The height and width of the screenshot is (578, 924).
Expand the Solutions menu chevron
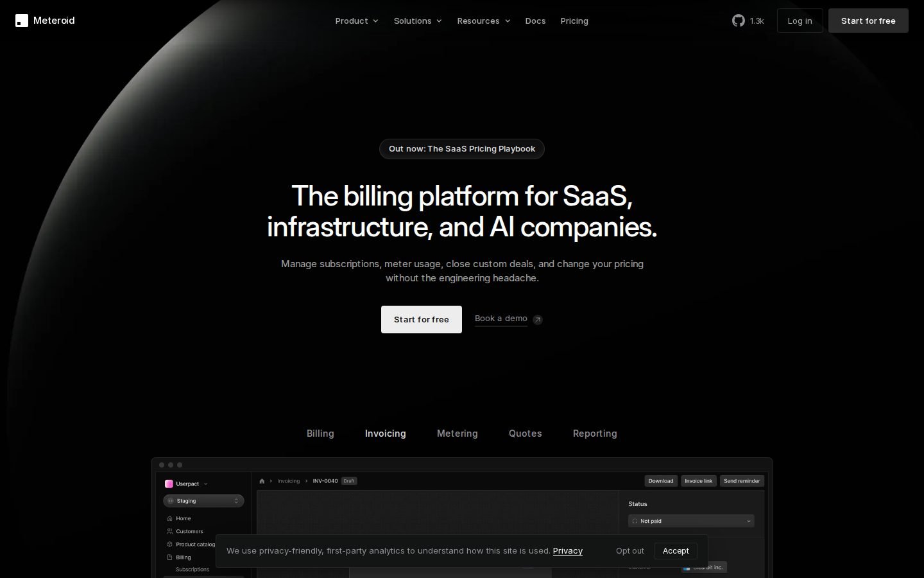439,21
